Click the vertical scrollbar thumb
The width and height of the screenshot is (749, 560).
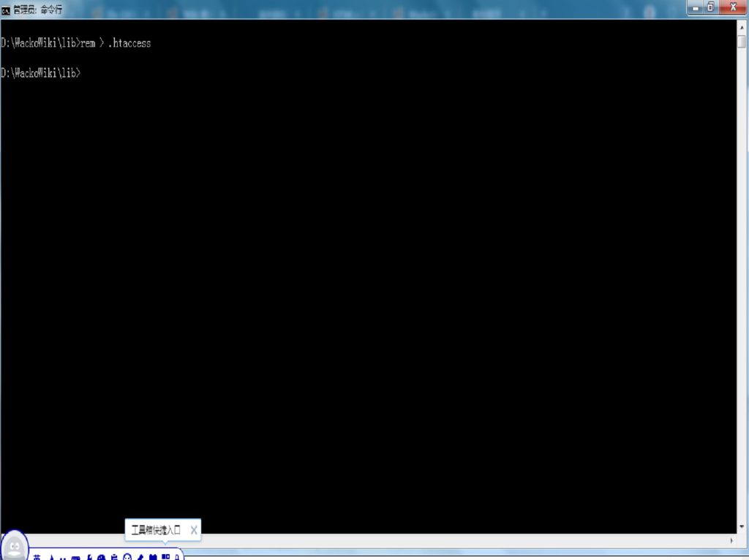pos(742,42)
